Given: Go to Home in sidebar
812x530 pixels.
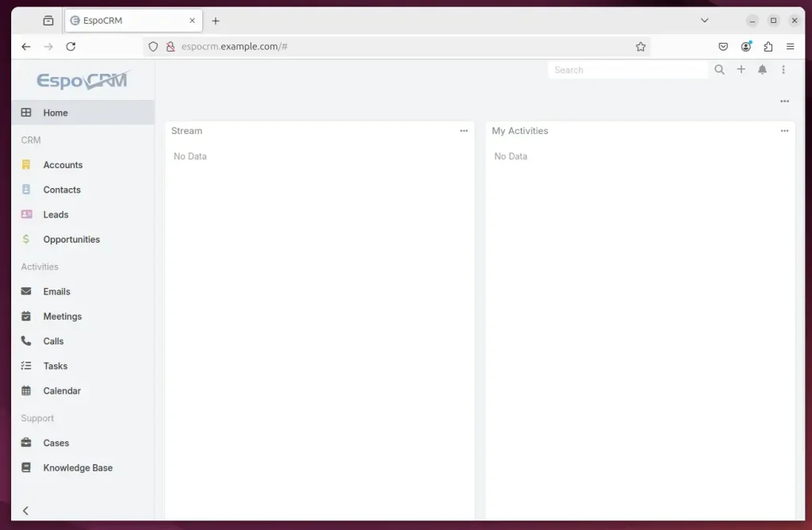Looking at the screenshot, I should pos(82,113).
